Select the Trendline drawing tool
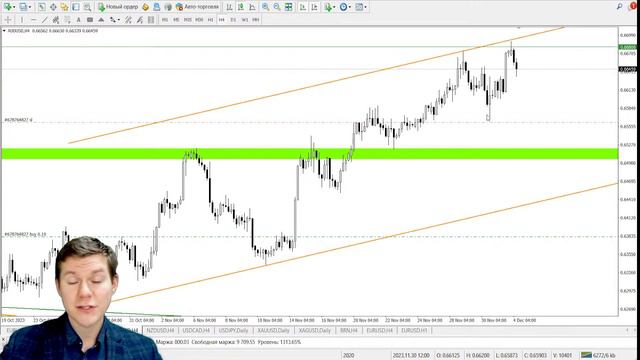The image size is (640, 360). coord(44,20)
